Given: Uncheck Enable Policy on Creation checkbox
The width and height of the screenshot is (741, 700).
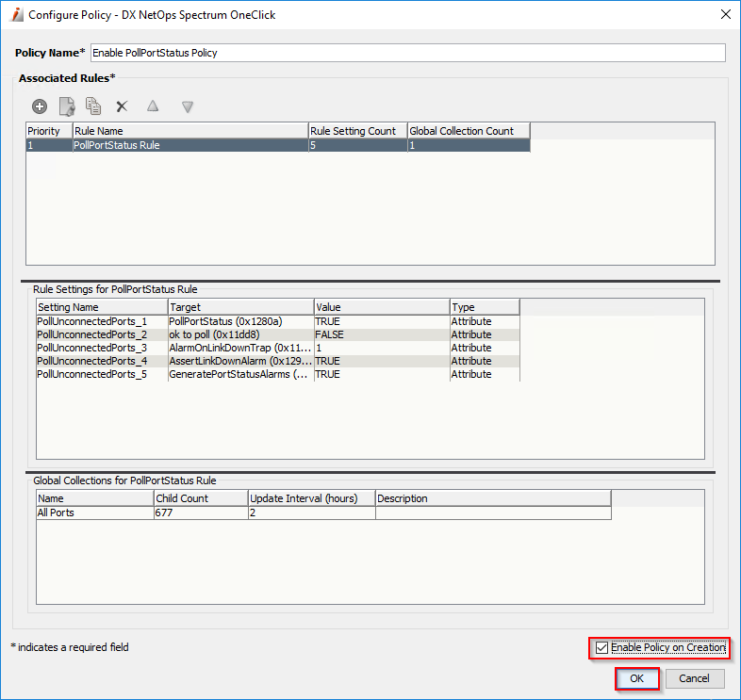Looking at the screenshot, I should coord(602,648).
